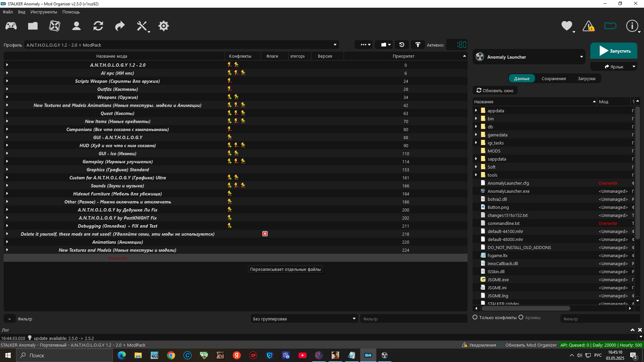Toggle the red X flag on the Delete it yourself mod

[x=265, y=234]
